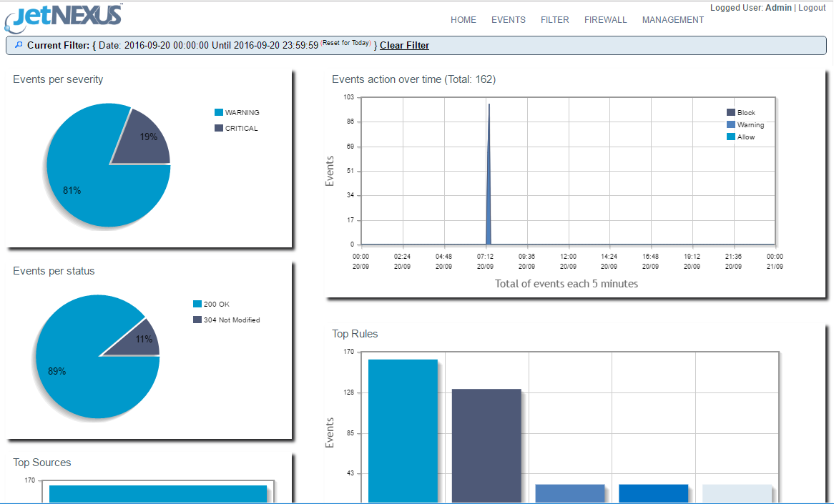Select the CRITICAL legend color swatch
834x504 pixels.
point(219,128)
